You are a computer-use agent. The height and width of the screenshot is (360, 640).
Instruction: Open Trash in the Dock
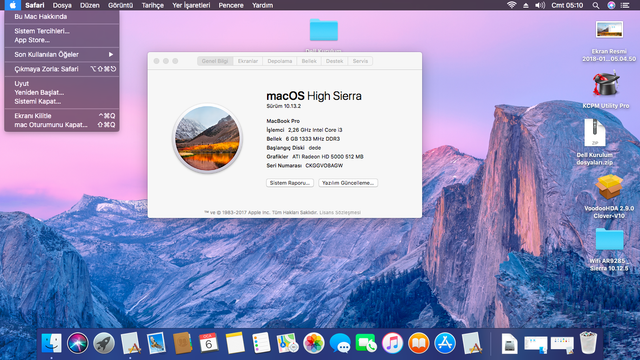coord(588,343)
